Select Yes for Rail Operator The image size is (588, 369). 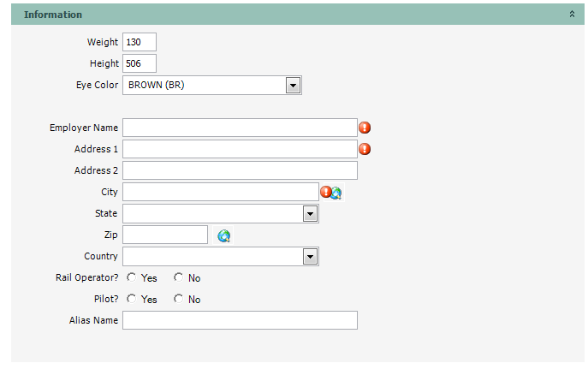tap(131, 277)
